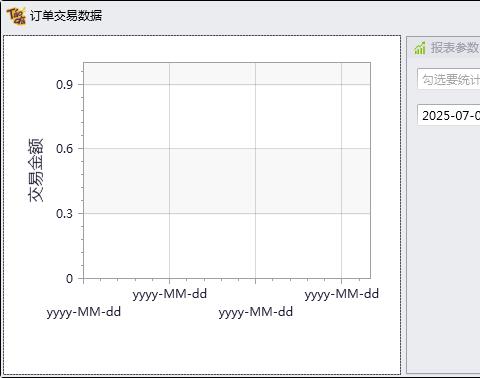Click the white band between 0.6 and 0.9
Viewport: 480px width, 378px height.
click(227, 117)
